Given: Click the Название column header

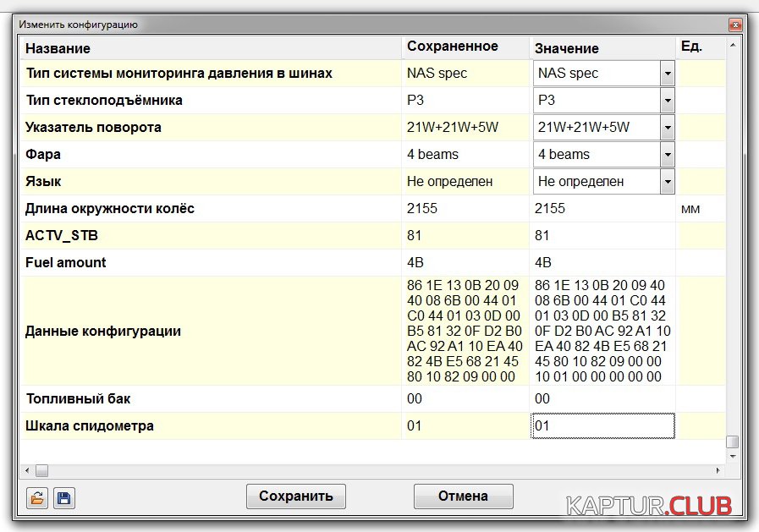Looking at the screenshot, I should (210, 48).
